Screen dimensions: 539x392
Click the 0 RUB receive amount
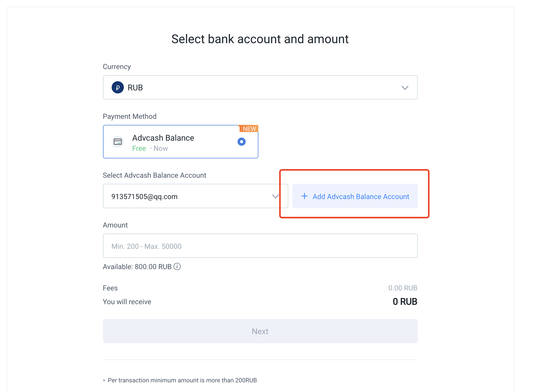coord(405,302)
